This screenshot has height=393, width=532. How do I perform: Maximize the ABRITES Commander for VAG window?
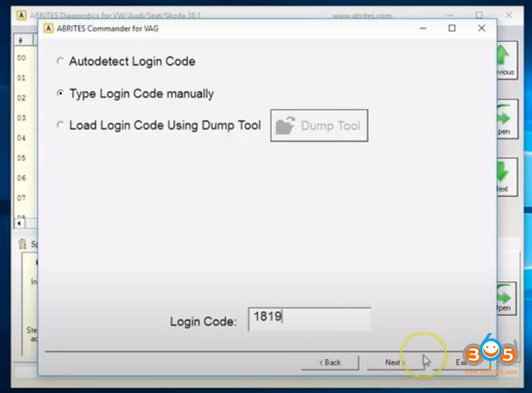pyautogui.click(x=452, y=28)
